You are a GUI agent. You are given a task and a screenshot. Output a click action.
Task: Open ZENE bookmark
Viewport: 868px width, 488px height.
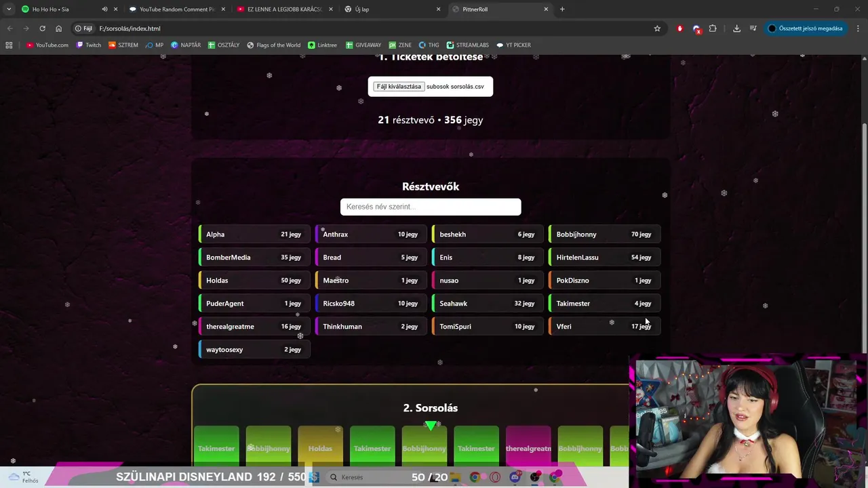(x=400, y=45)
